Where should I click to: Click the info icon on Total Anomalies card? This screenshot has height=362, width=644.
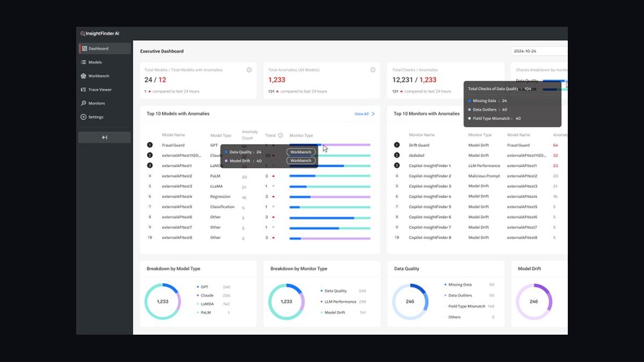[373, 70]
